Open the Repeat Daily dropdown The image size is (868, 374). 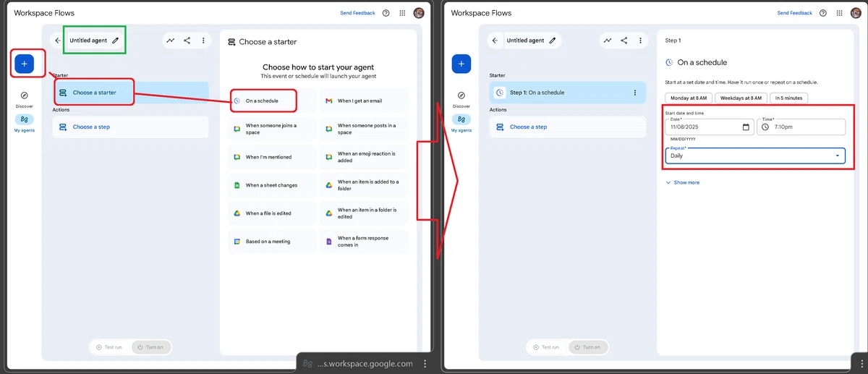755,156
